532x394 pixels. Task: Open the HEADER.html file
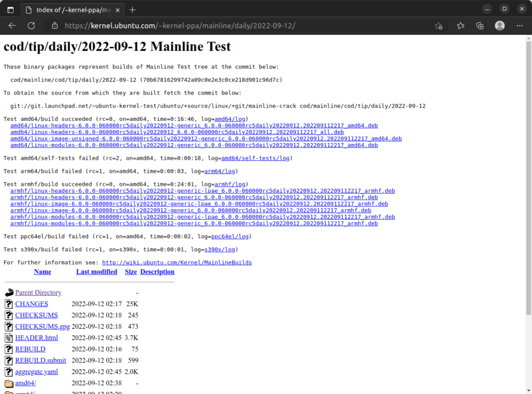tap(36, 338)
